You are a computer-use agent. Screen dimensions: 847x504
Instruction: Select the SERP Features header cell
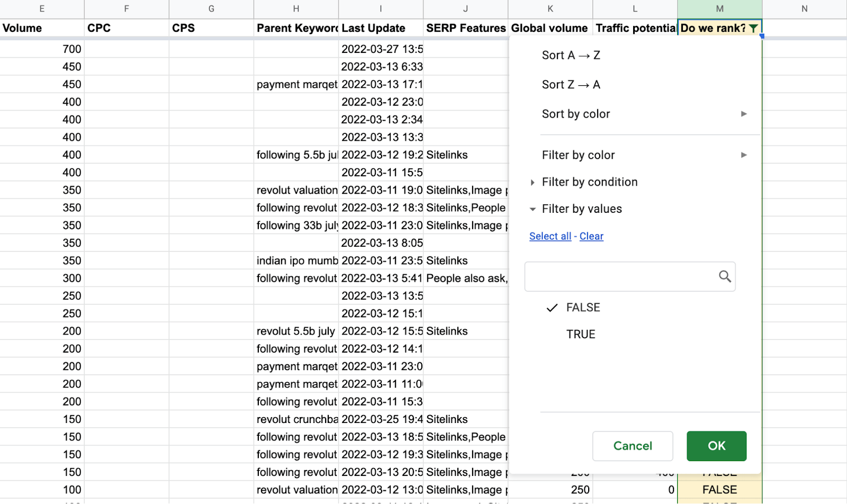point(465,28)
